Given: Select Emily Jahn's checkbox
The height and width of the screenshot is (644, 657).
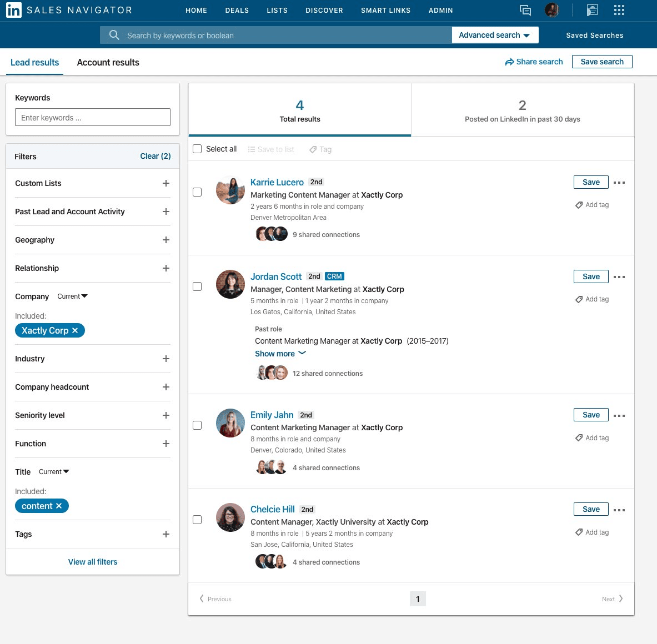Looking at the screenshot, I should click(197, 425).
